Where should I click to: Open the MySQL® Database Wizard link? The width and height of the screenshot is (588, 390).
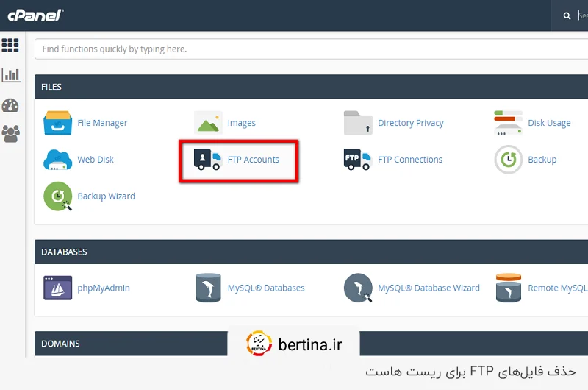pyautogui.click(x=429, y=288)
